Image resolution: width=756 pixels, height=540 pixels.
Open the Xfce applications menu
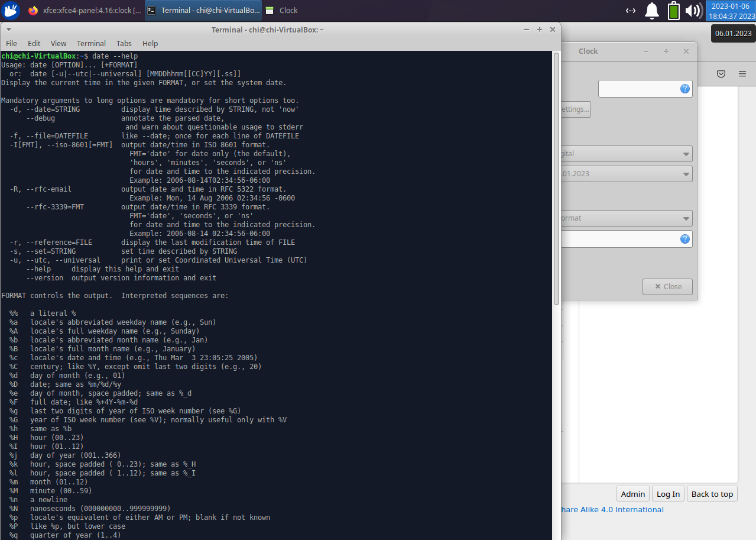pyautogui.click(x=11, y=10)
